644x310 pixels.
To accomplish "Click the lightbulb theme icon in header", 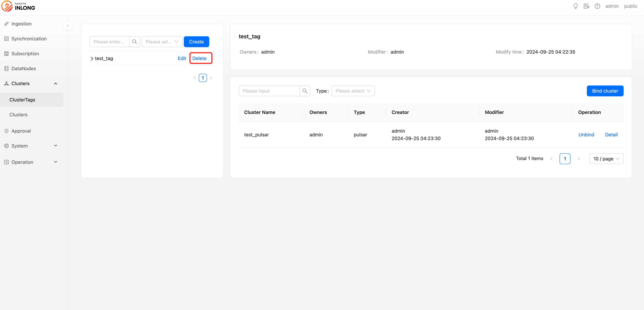I will coord(575,6).
